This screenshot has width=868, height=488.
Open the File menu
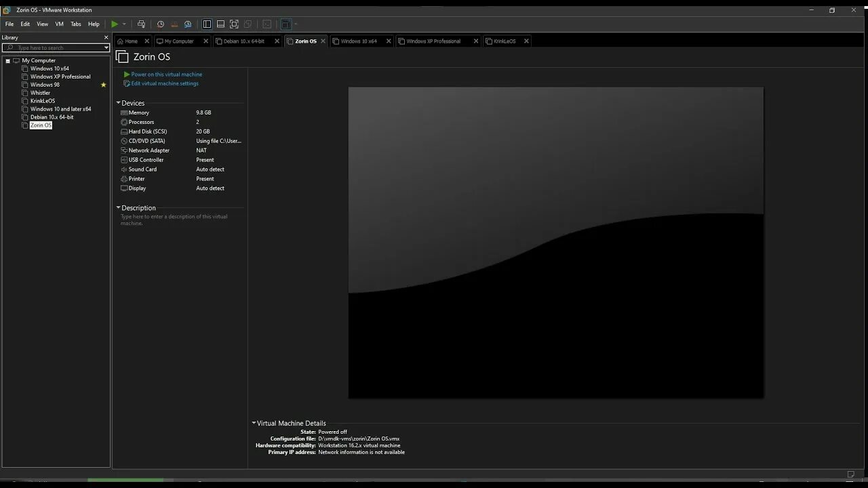click(x=9, y=24)
